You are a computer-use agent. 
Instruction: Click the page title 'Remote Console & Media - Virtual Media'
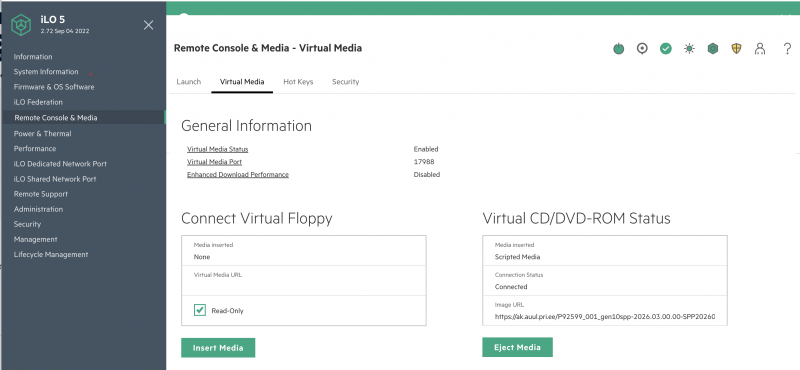coord(268,48)
